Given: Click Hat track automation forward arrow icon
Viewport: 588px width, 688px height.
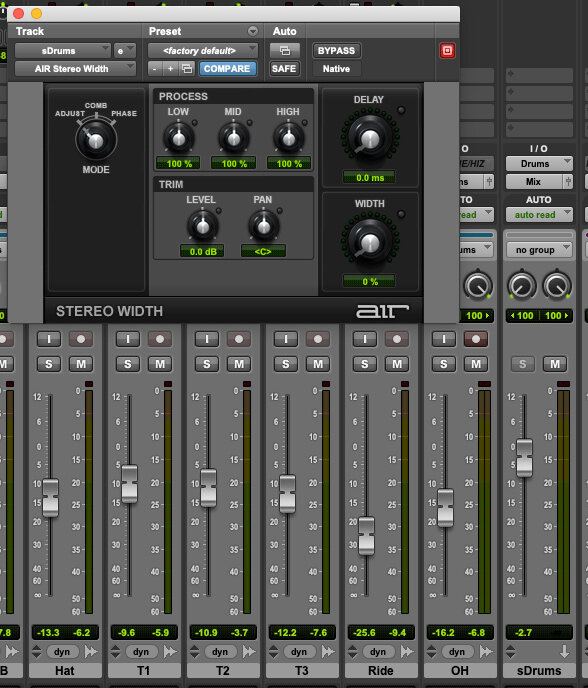Looking at the screenshot, I should (91, 652).
